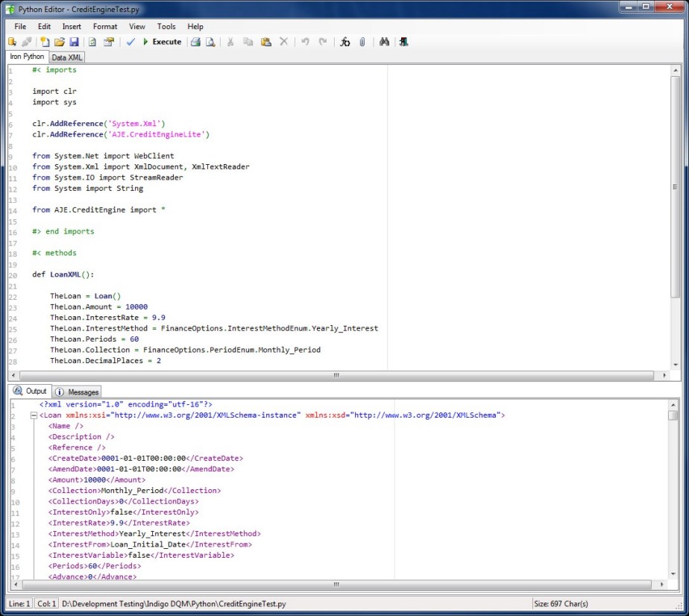Click the code editor horizontal scrollbar

tap(336, 375)
